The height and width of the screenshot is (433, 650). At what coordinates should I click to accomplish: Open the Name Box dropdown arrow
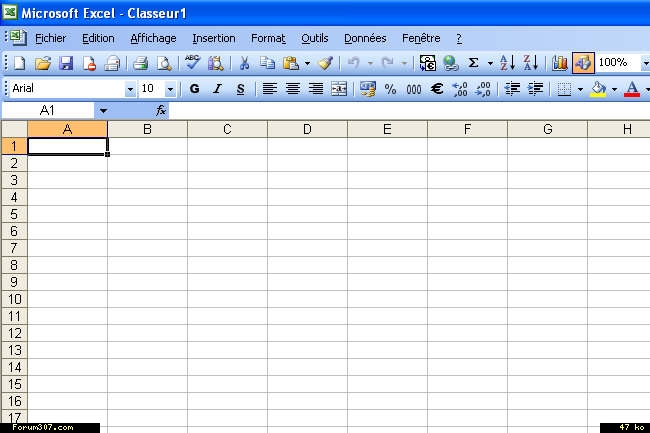click(103, 111)
